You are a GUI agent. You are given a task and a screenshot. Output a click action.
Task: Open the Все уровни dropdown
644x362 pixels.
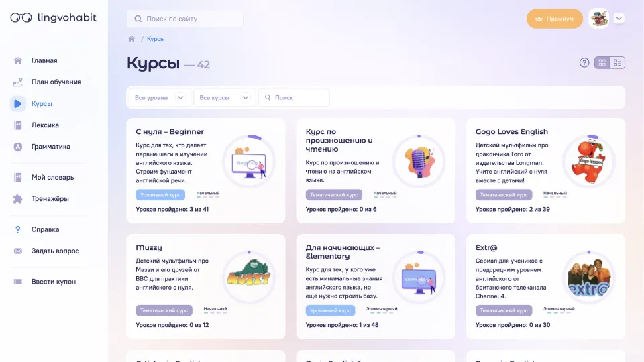coord(159,98)
